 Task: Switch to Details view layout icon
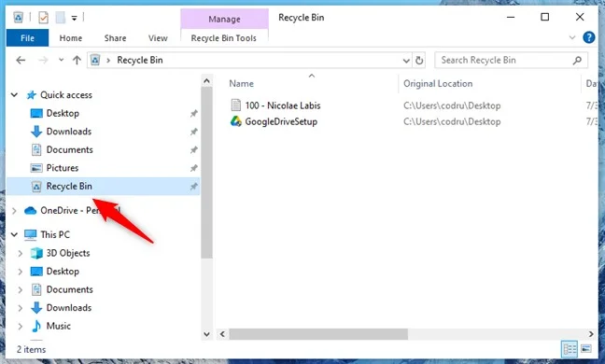pos(570,349)
